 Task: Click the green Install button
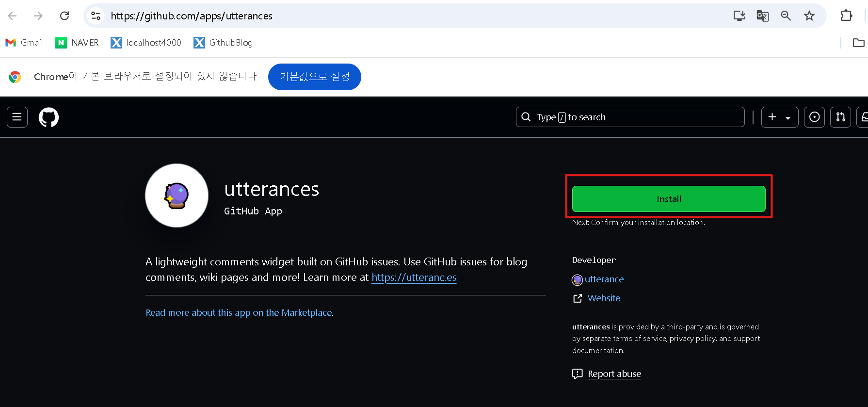point(669,199)
